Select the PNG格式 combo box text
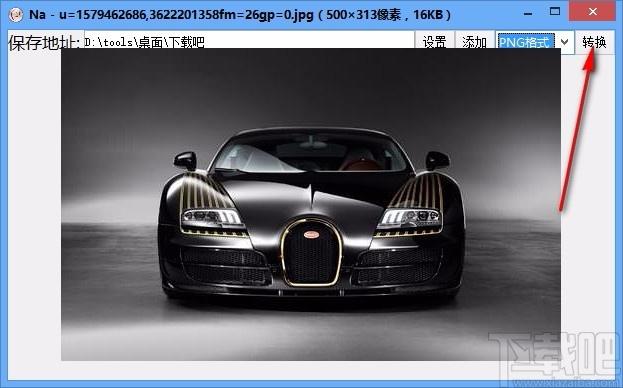 click(x=525, y=41)
